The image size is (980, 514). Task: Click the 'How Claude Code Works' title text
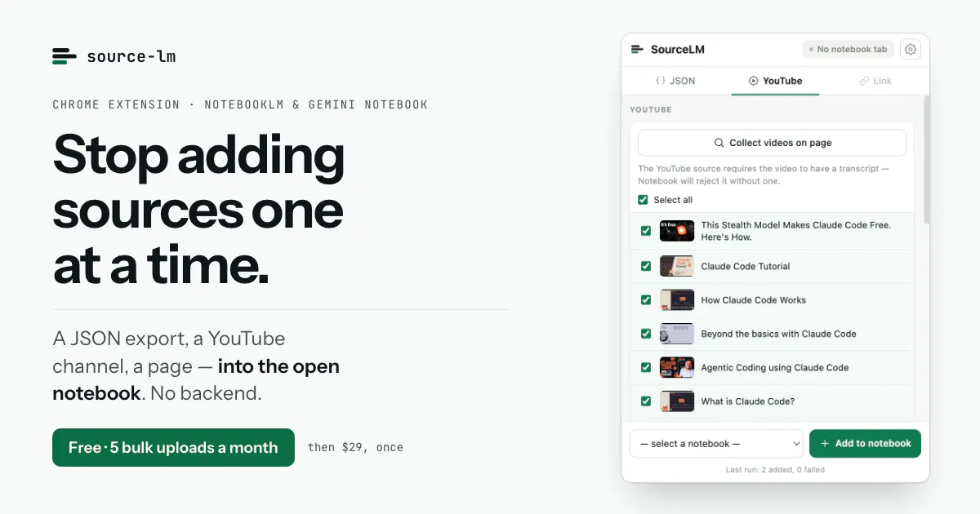pyautogui.click(x=753, y=300)
